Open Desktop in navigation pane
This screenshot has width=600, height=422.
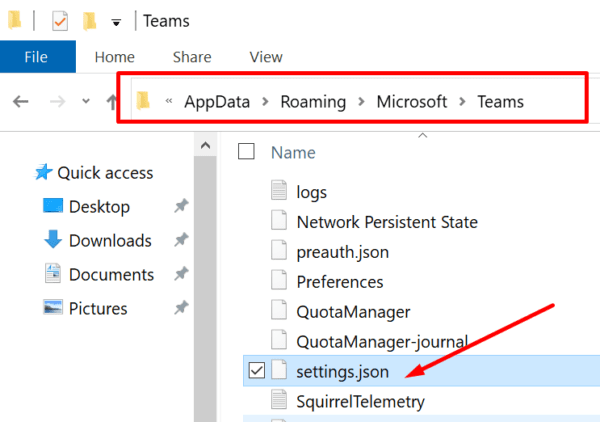(99, 207)
